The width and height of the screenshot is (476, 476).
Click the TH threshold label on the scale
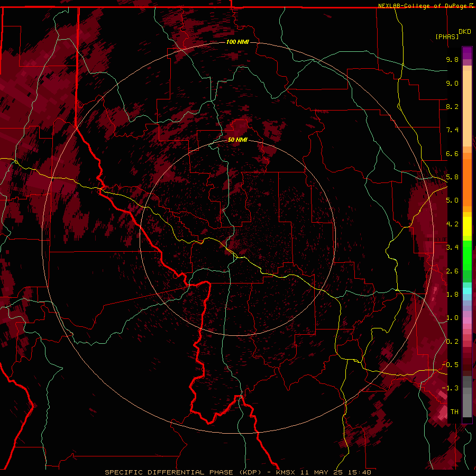tap(454, 412)
